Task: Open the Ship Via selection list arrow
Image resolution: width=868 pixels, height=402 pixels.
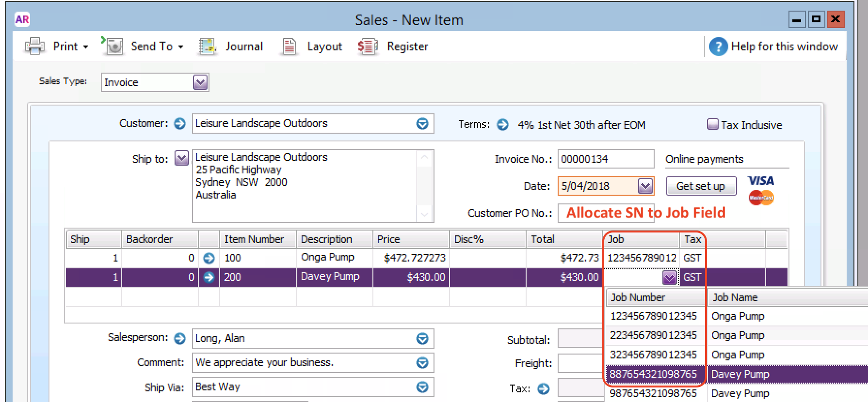Action: point(422,387)
